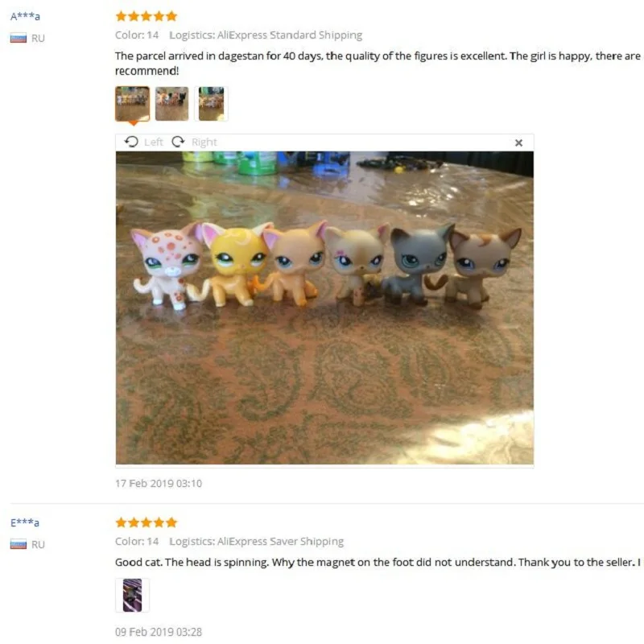The height and width of the screenshot is (644, 644).
Task: Click Russian flag icon beside A***a
Action: 18,38
